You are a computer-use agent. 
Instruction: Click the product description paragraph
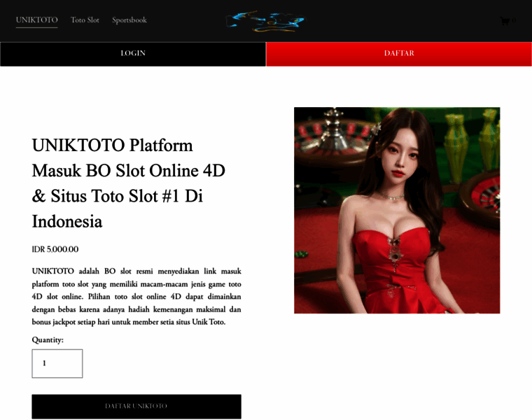point(136,297)
